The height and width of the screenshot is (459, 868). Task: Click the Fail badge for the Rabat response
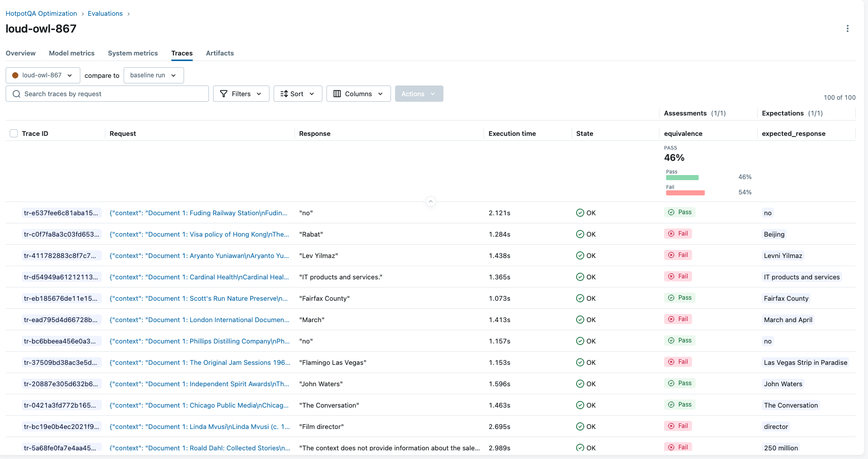click(x=678, y=234)
